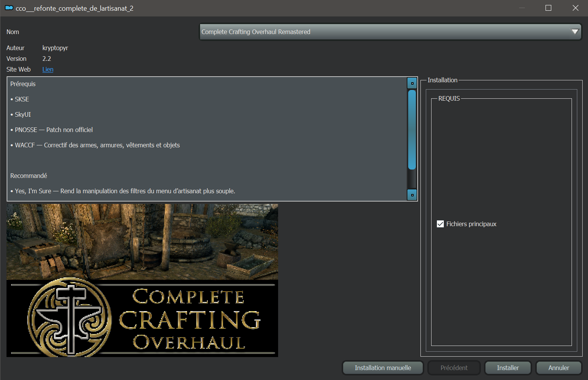588x380 pixels.
Task: Click the Fichiers principaux label
Action: pos(471,224)
